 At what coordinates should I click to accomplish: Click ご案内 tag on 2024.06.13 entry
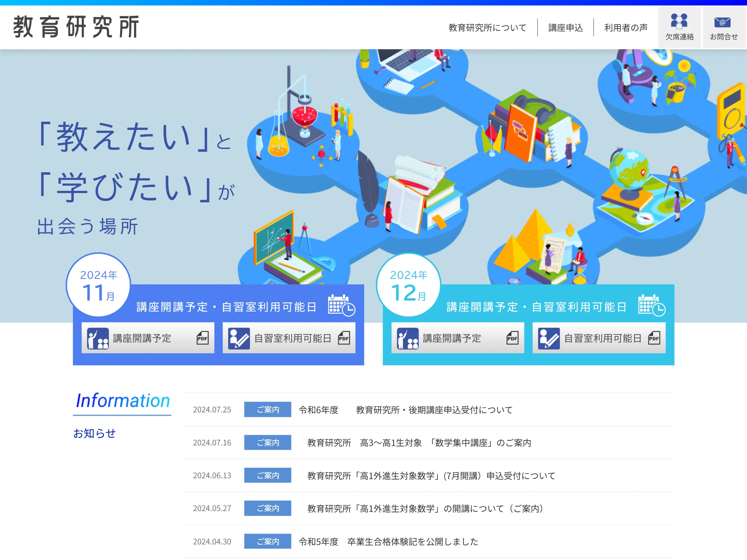pyautogui.click(x=267, y=475)
